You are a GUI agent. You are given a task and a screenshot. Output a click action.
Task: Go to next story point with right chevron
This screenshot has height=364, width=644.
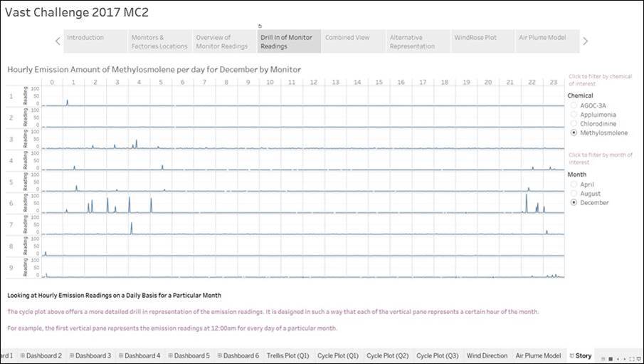pyautogui.click(x=585, y=41)
